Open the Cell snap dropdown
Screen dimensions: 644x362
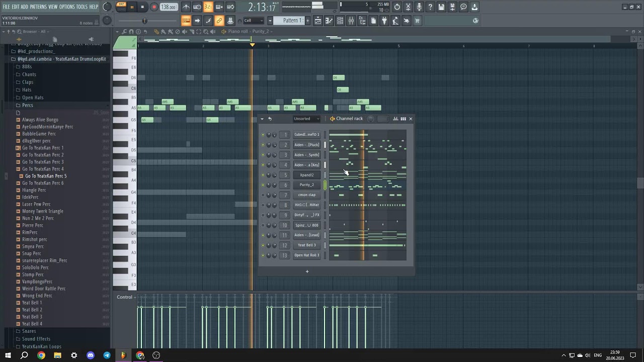[x=253, y=21]
